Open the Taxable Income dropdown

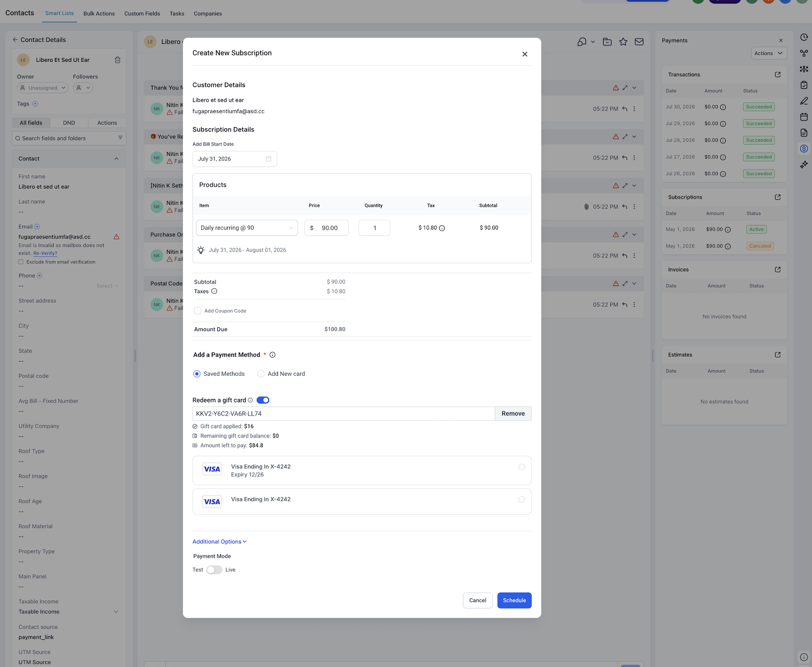pyautogui.click(x=69, y=612)
